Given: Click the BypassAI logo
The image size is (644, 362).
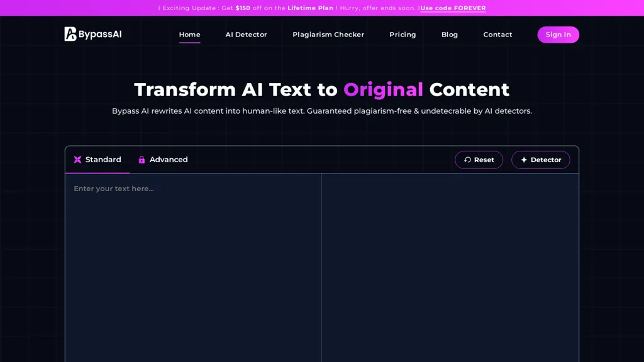Looking at the screenshot, I should [x=93, y=34].
